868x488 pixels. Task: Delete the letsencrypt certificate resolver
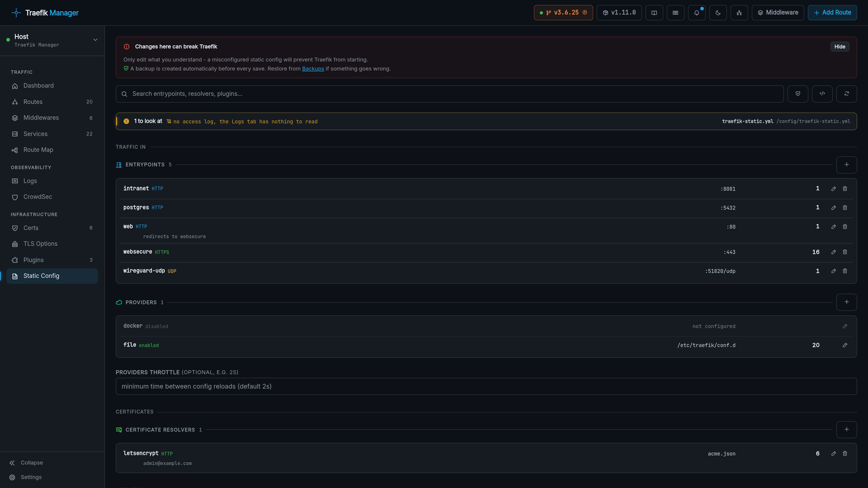[845, 454]
